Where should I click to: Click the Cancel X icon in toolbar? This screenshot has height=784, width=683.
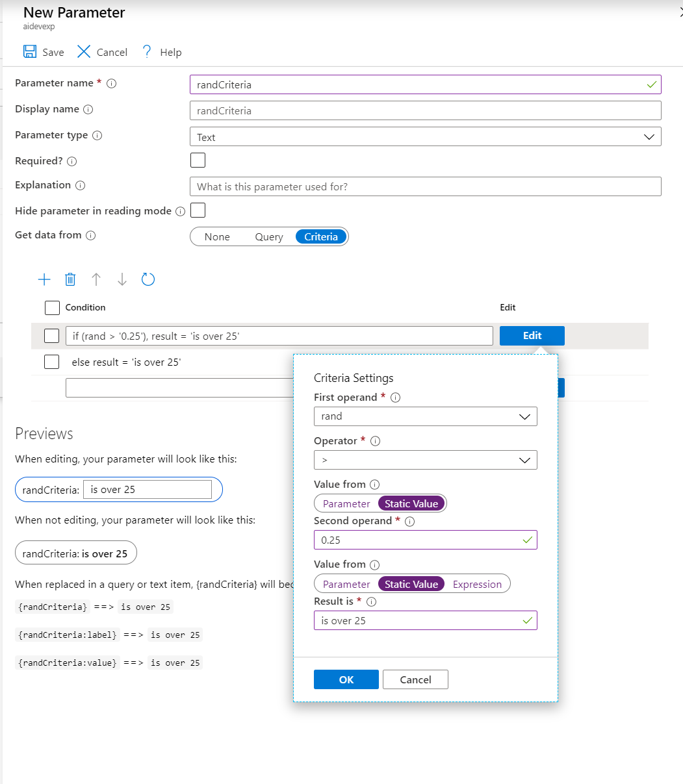coord(84,52)
